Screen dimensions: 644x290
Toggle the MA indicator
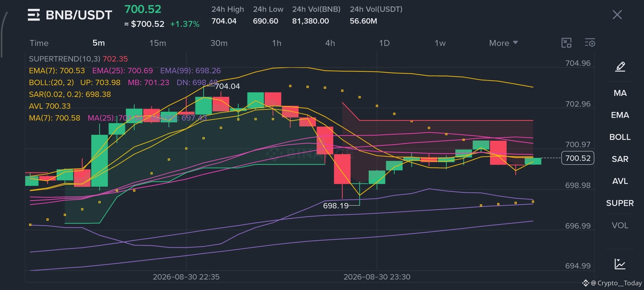point(620,93)
